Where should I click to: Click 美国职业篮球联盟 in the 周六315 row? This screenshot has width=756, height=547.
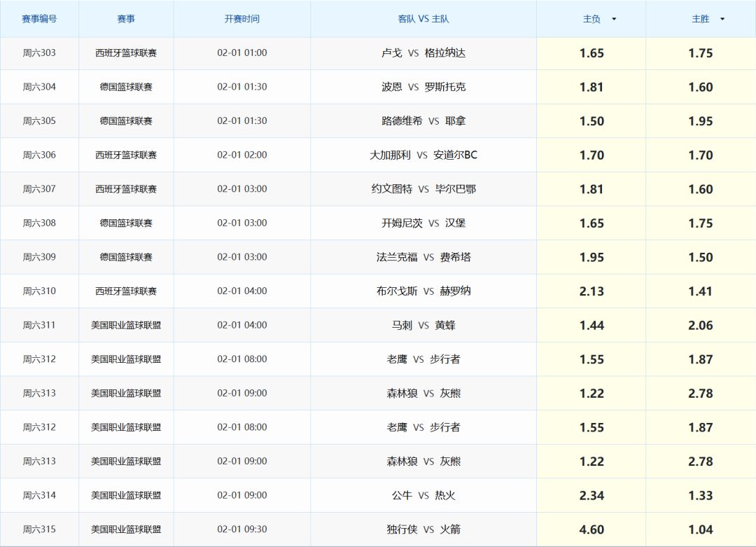coord(126,529)
